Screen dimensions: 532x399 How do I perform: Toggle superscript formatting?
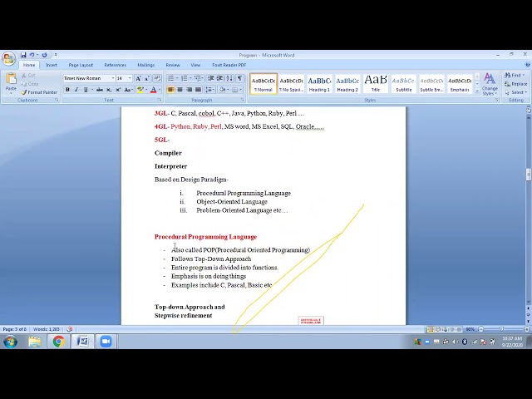118,90
